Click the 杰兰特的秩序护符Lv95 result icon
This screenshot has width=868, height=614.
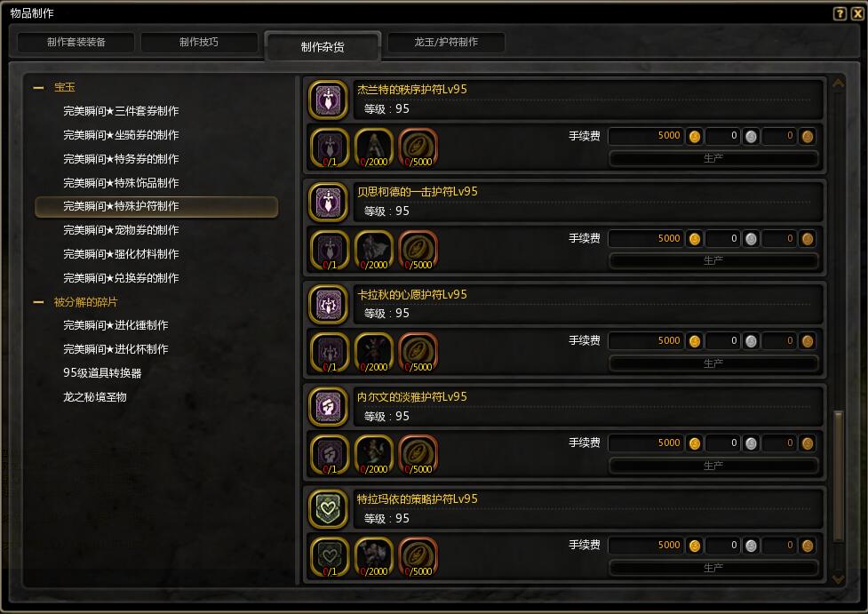[328, 100]
